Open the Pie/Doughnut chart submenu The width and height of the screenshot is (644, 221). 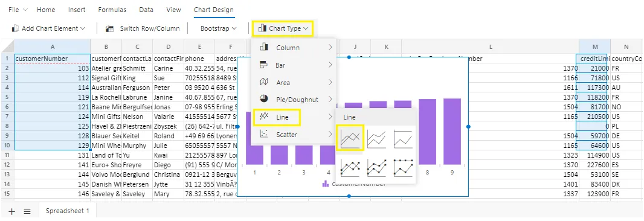click(294, 100)
